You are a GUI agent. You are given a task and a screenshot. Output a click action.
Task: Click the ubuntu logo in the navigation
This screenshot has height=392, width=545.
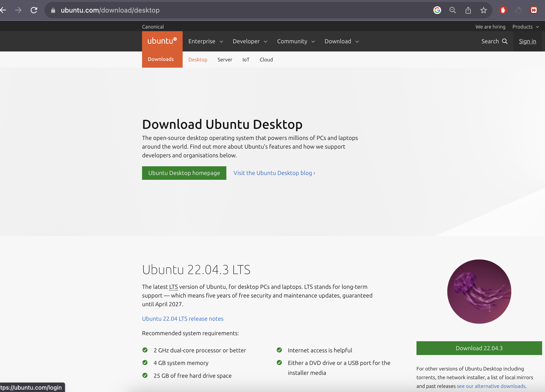pyautogui.click(x=162, y=41)
